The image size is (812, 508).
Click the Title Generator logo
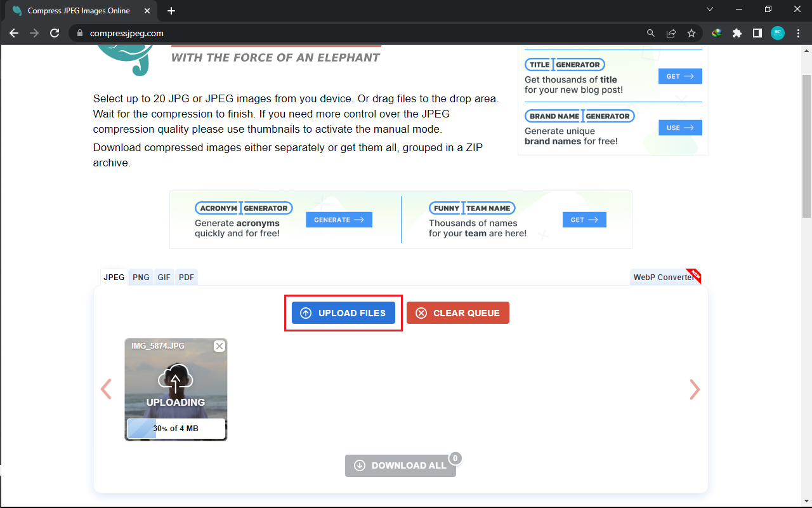click(x=565, y=65)
